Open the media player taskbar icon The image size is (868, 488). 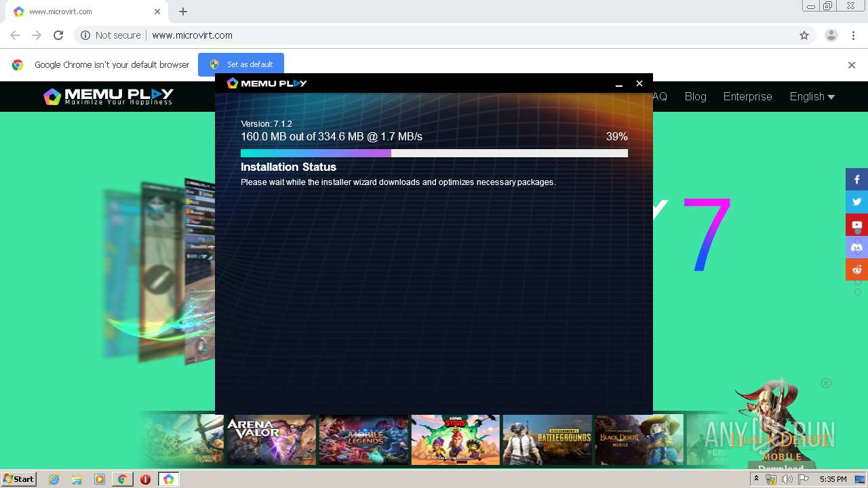pyautogui.click(x=100, y=479)
